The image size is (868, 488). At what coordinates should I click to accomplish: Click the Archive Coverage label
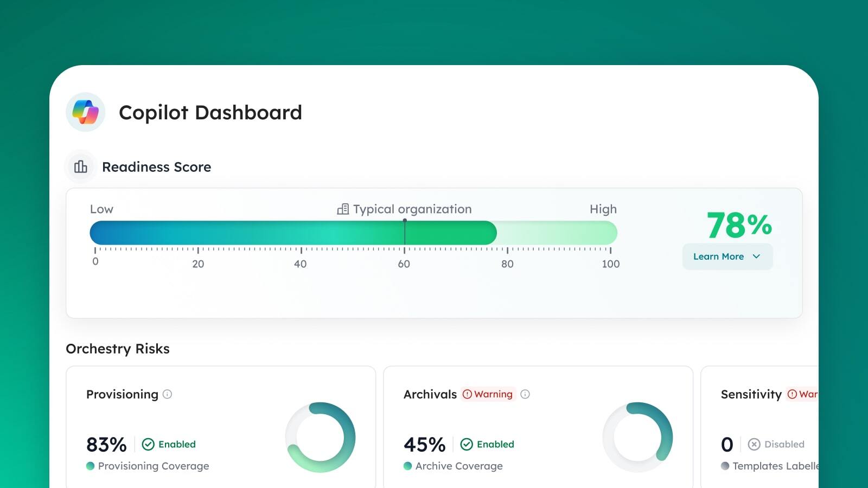[459, 466]
